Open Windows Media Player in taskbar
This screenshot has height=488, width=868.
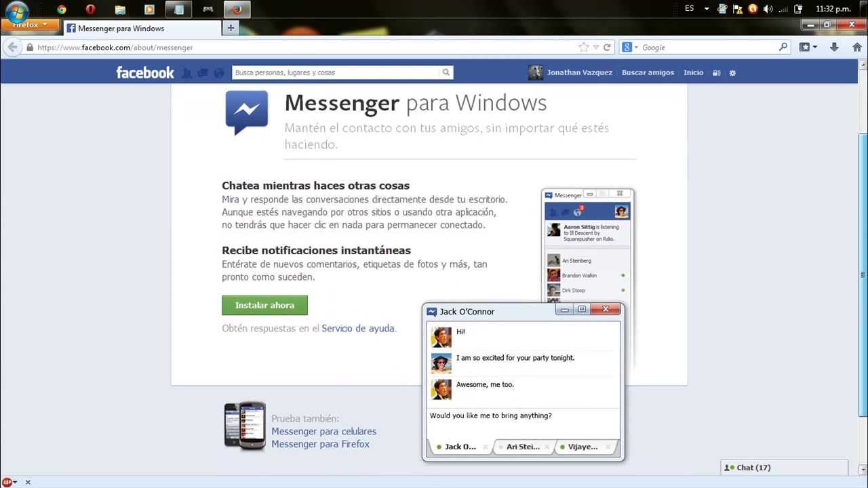coord(149,9)
